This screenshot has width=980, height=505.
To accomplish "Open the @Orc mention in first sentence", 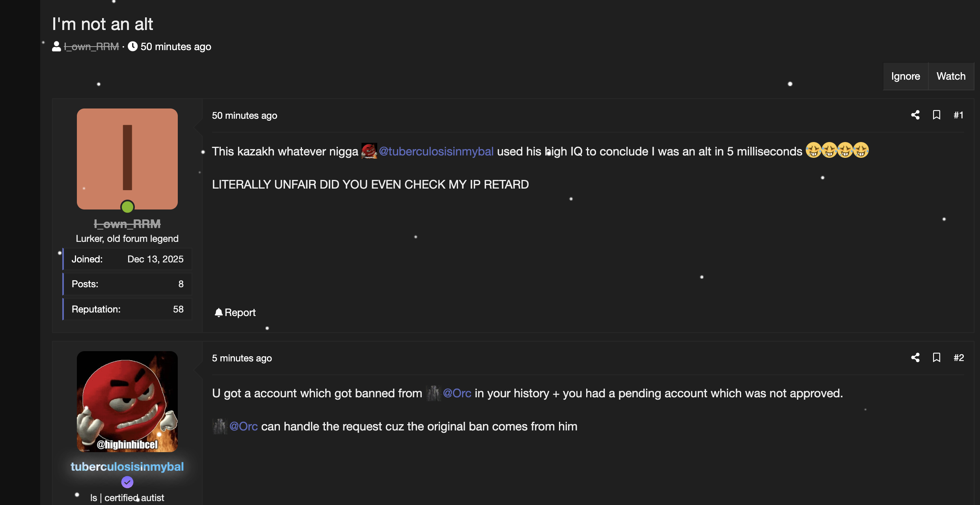I will pyautogui.click(x=457, y=393).
